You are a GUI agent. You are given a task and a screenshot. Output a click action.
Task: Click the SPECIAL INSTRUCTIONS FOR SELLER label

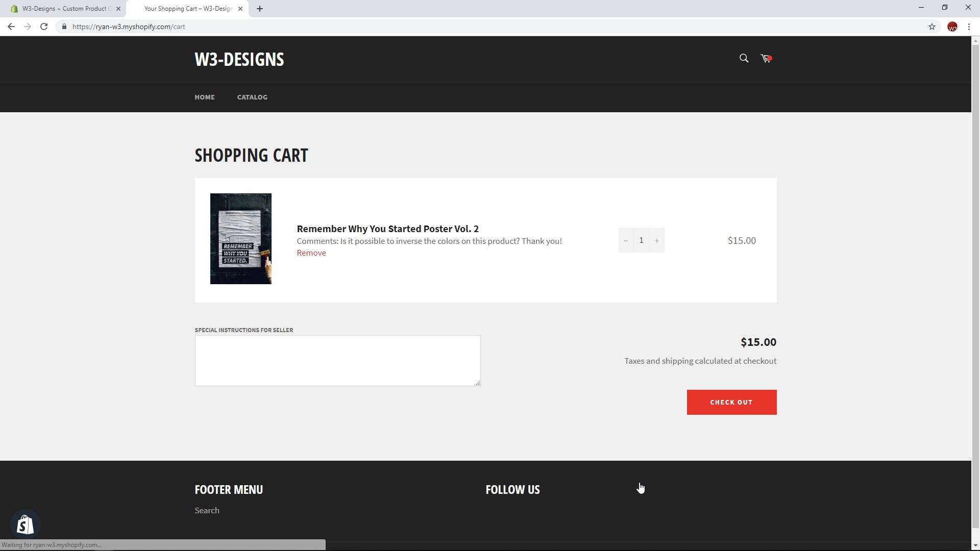tap(244, 330)
